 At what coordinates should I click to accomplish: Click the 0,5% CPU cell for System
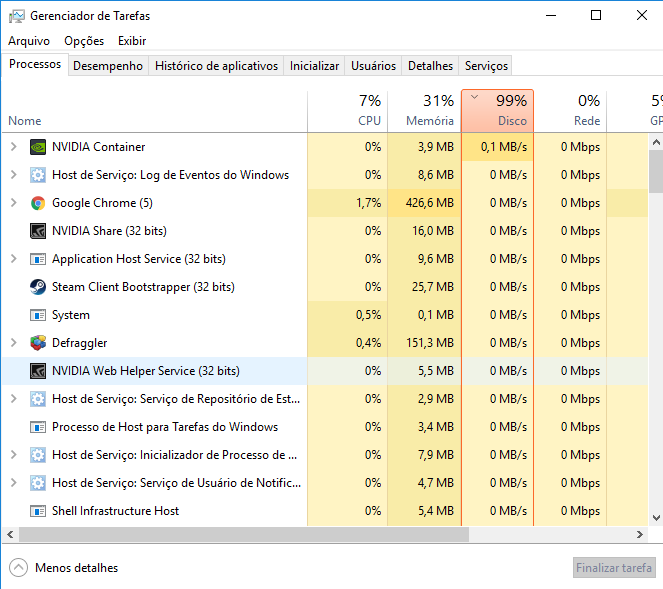348,315
